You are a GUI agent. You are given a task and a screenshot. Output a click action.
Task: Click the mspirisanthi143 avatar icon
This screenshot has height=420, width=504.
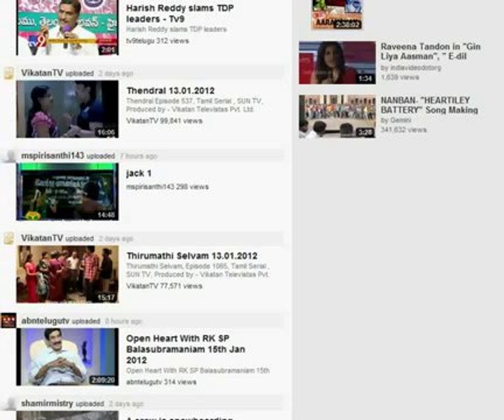click(10, 156)
